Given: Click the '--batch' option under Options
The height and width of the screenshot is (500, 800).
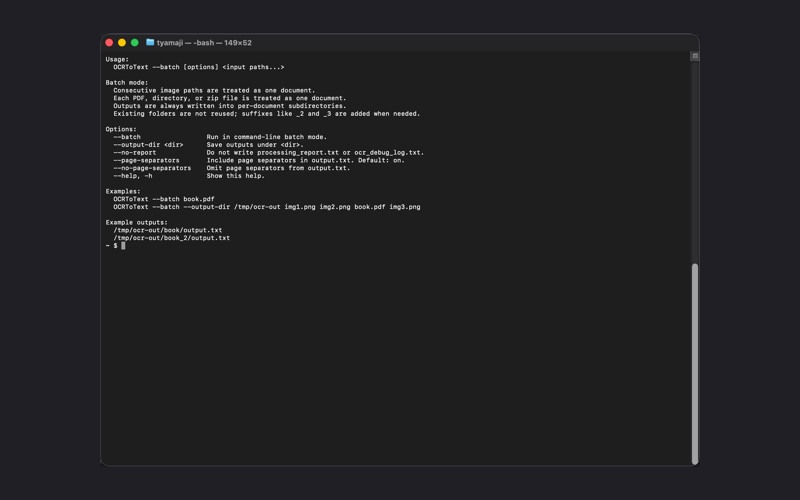Looking at the screenshot, I should (127, 137).
